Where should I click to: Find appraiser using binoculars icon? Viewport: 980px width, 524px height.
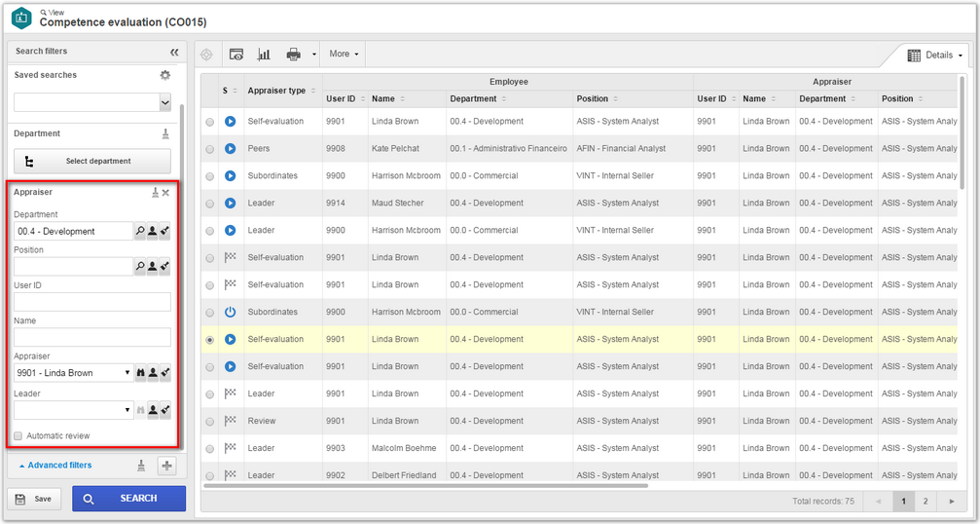click(x=140, y=373)
